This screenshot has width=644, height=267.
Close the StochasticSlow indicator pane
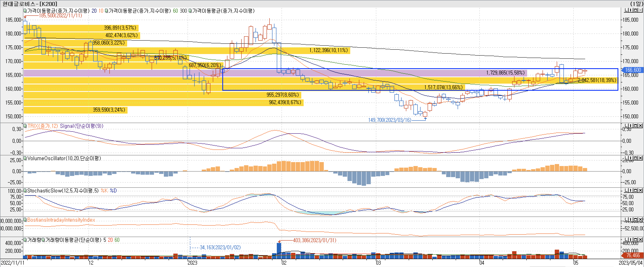pos(640,190)
